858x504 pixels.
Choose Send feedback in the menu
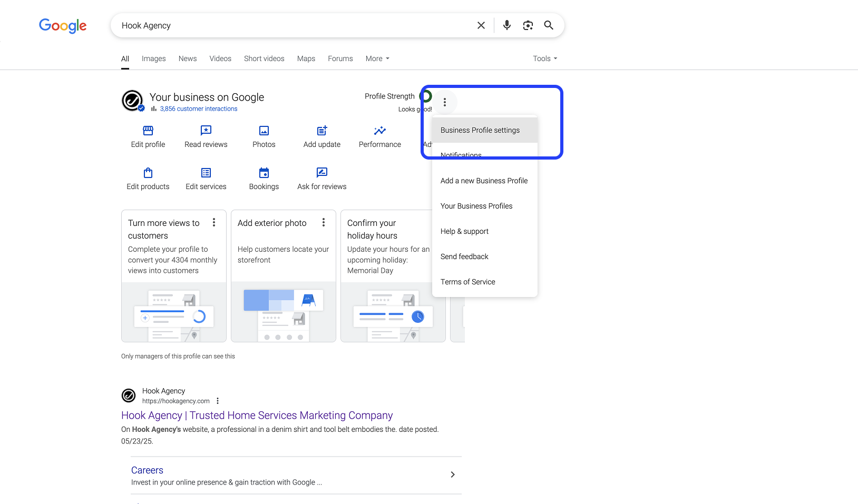point(485,256)
